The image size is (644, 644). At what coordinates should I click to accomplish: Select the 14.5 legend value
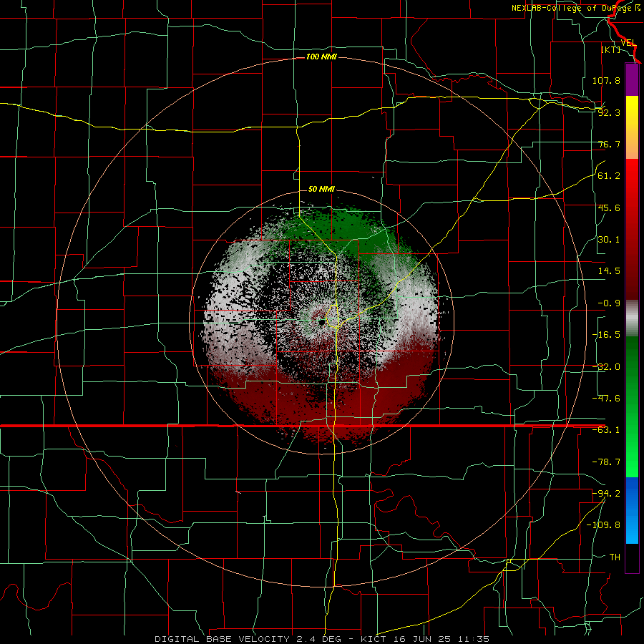coord(609,271)
